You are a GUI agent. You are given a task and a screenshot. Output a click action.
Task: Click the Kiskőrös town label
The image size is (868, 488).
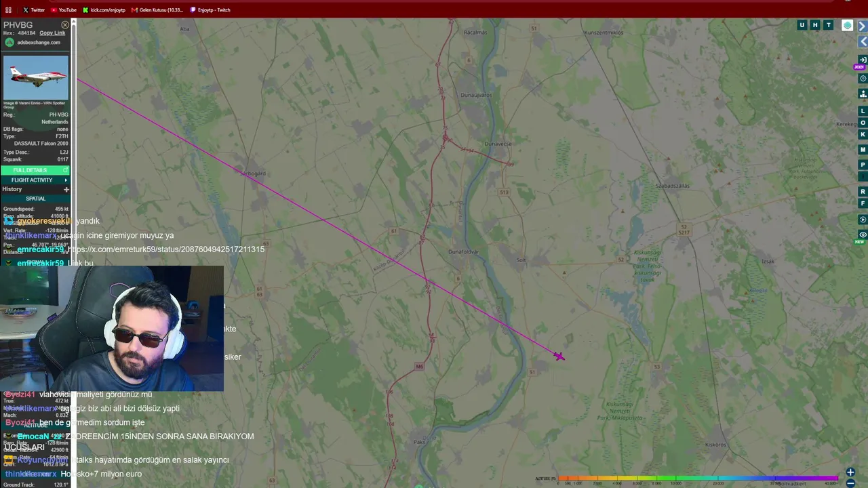[716, 445]
